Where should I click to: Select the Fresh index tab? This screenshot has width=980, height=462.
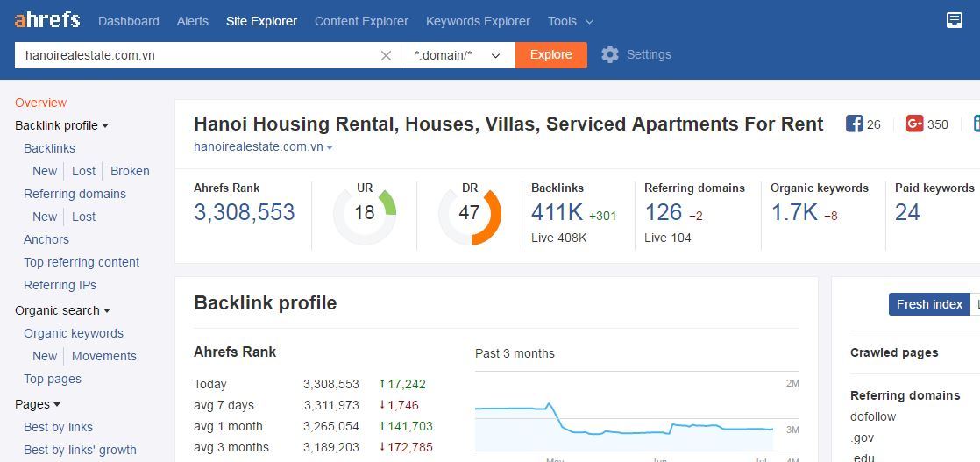click(x=929, y=304)
